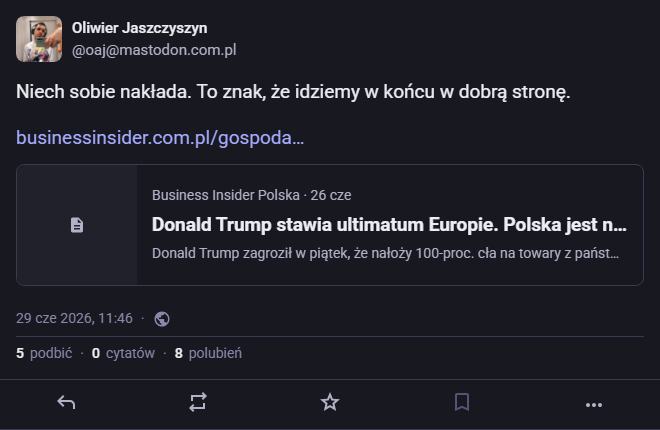The image size is (660, 430).
Task: Bookmark this post
Action: click(462, 402)
